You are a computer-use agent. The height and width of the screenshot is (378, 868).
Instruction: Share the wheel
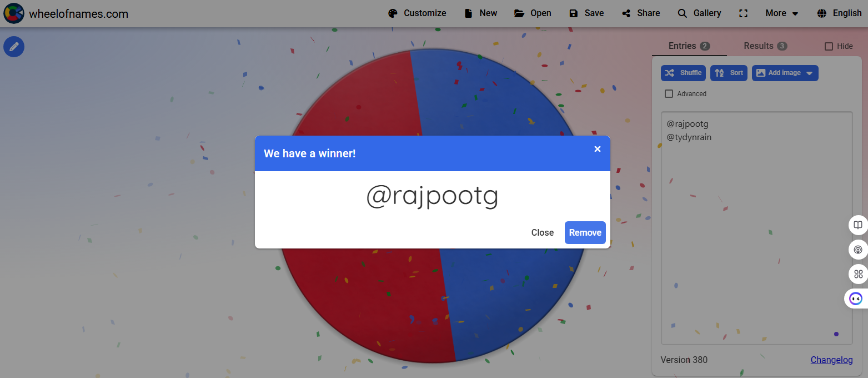tap(641, 13)
